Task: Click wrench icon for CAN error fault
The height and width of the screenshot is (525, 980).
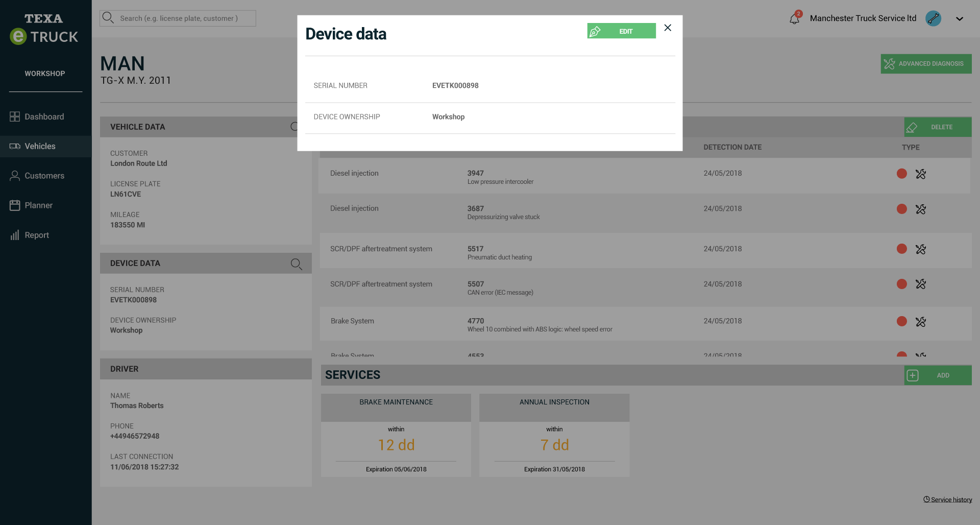Action: tap(920, 284)
